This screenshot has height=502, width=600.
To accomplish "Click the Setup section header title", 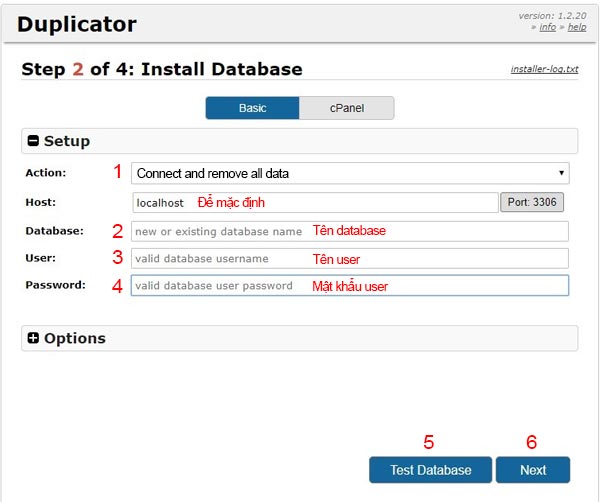I will [67, 141].
